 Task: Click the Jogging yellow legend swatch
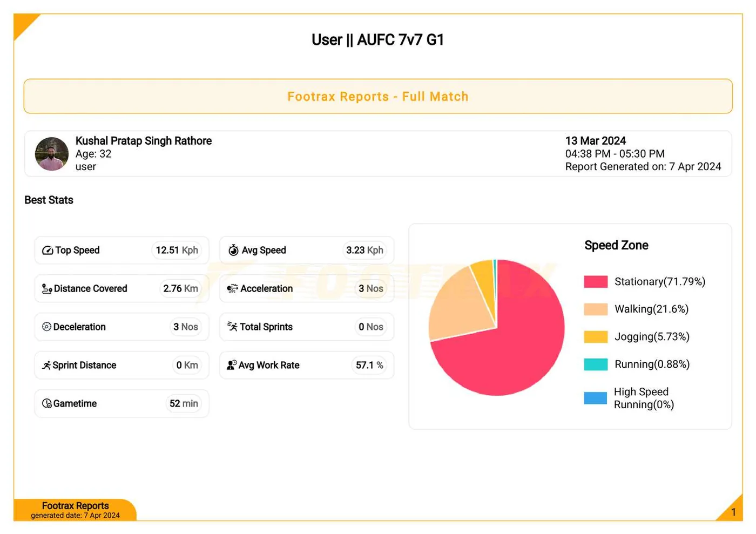[x=596, y=337]
